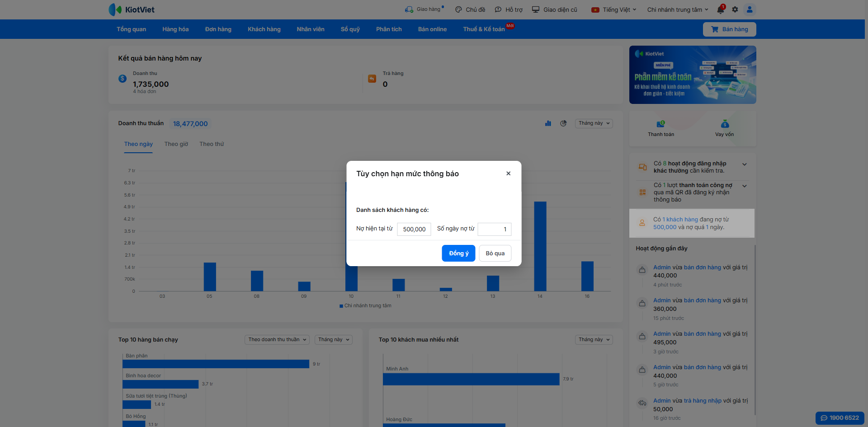
Task: Select the Theo ngày tab
Action: (x=138, y=144)
